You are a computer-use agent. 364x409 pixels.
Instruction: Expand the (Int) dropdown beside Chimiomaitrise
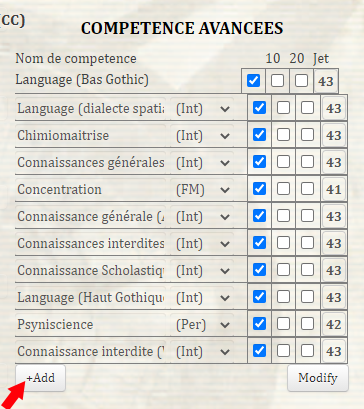tap(202, 135)
